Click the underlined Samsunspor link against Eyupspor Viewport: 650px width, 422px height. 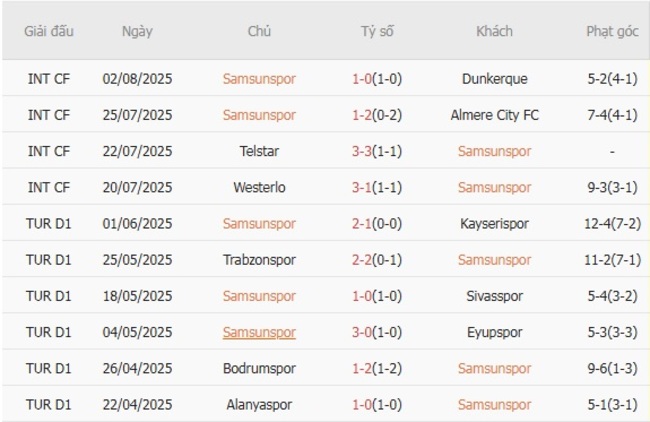pos(259,332)
